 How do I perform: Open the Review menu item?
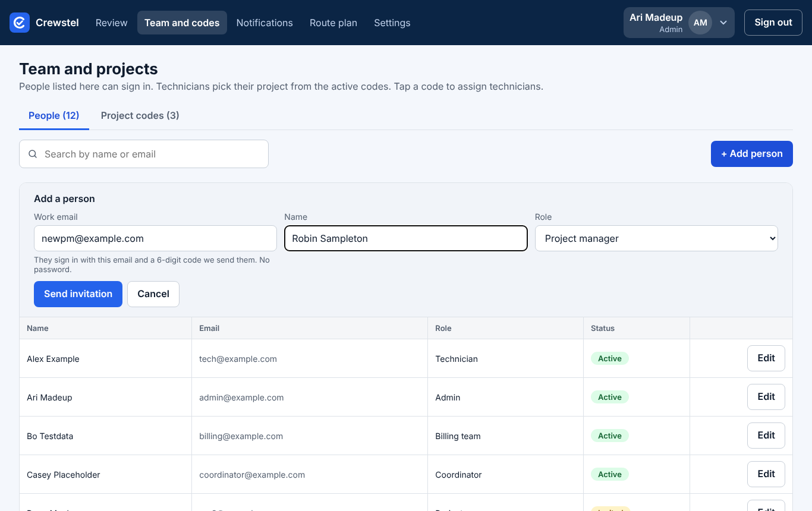pyautogui.click(x=112, y=23)
